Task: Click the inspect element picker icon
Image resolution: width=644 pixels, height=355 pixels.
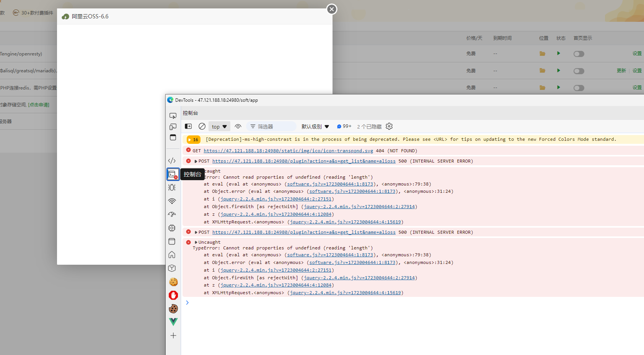Action: (173, 116)
